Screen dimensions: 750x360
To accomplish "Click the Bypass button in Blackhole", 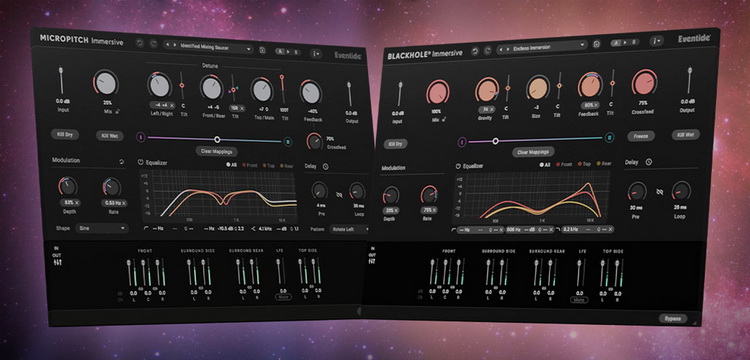I will pyautogui.click(x=673, y=318).
